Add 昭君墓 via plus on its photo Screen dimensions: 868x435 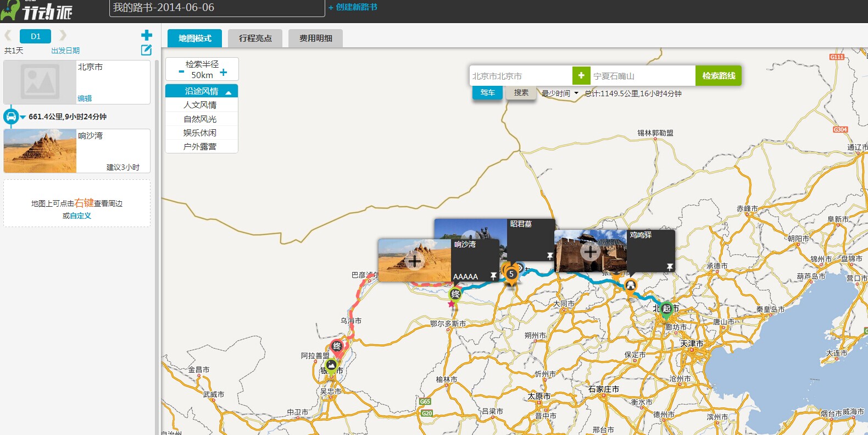pos(470,234)
